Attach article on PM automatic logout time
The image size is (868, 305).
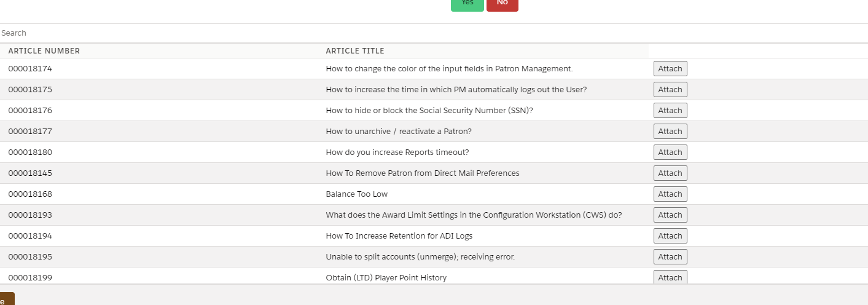670,90
